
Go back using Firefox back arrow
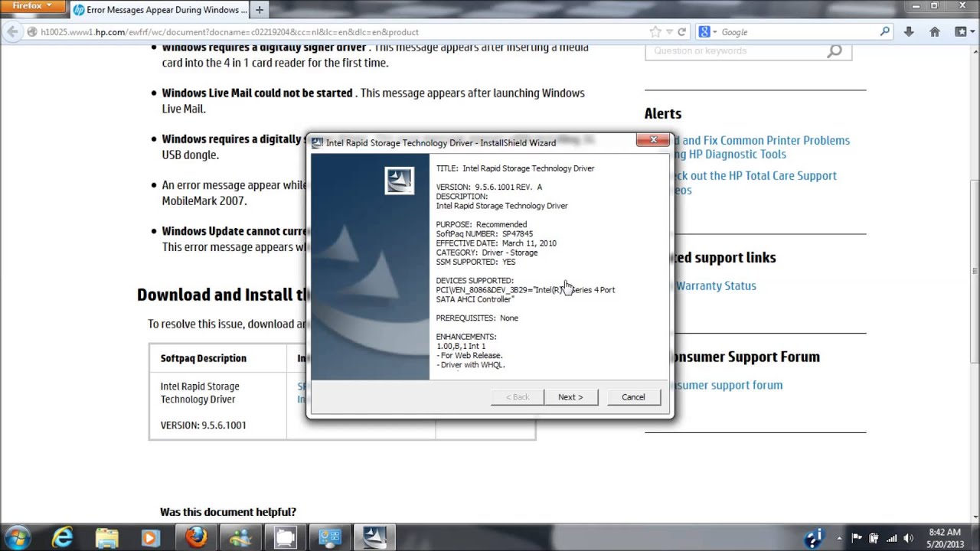pos(12,32)
